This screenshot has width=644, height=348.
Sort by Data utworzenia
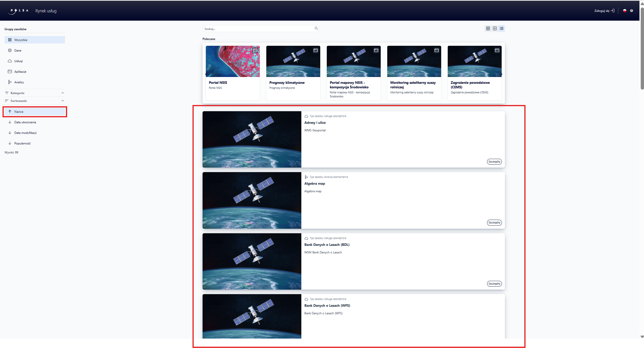[x=25, y=122]
